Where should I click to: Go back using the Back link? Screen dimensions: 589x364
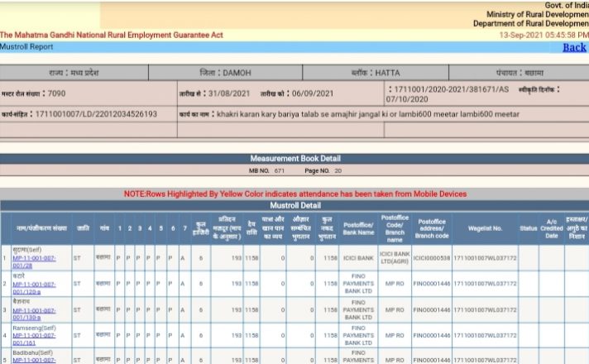point(574,47)
